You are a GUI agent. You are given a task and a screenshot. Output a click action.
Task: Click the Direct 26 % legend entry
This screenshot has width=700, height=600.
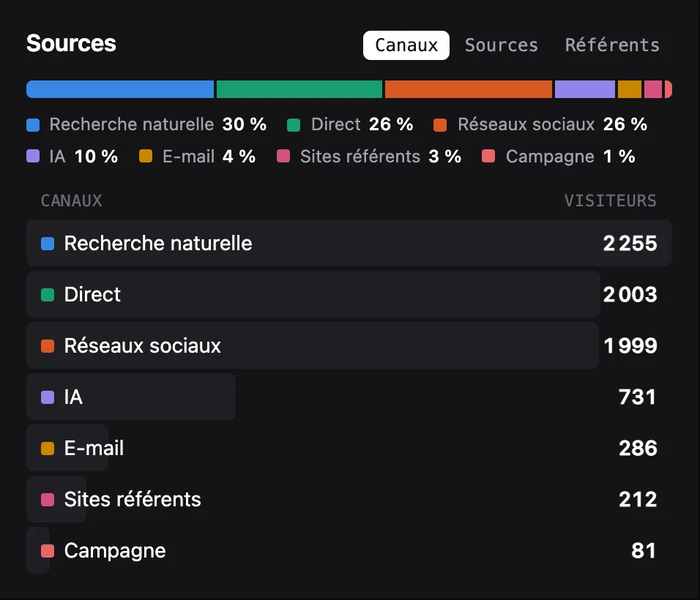[350, 124]
